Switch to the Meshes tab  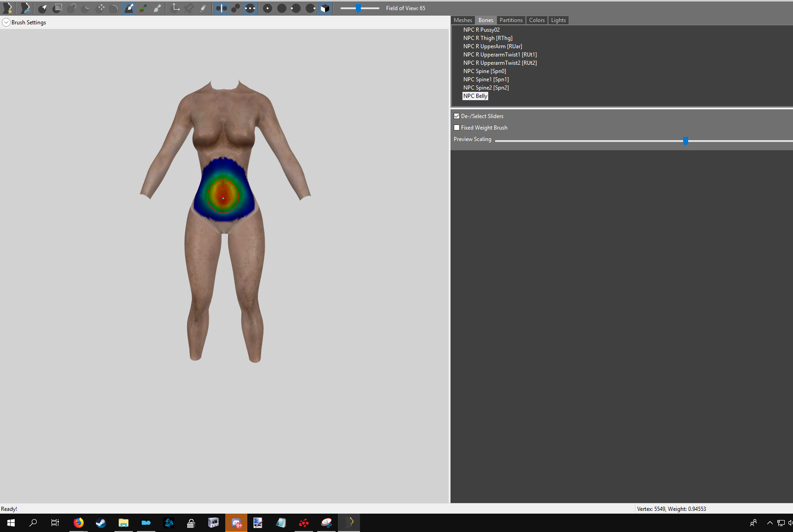462,20
